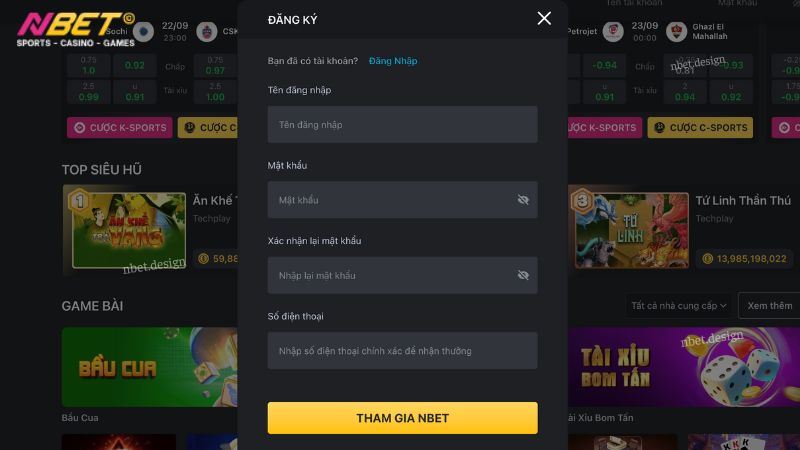
Task: Launch the Bầu Cua game banner
Action: click(149, 367)
